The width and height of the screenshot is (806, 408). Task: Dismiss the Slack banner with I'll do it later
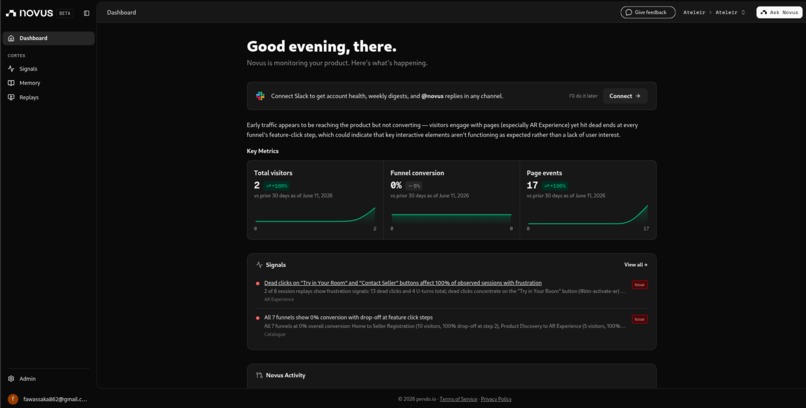click(x=583, y=96)
